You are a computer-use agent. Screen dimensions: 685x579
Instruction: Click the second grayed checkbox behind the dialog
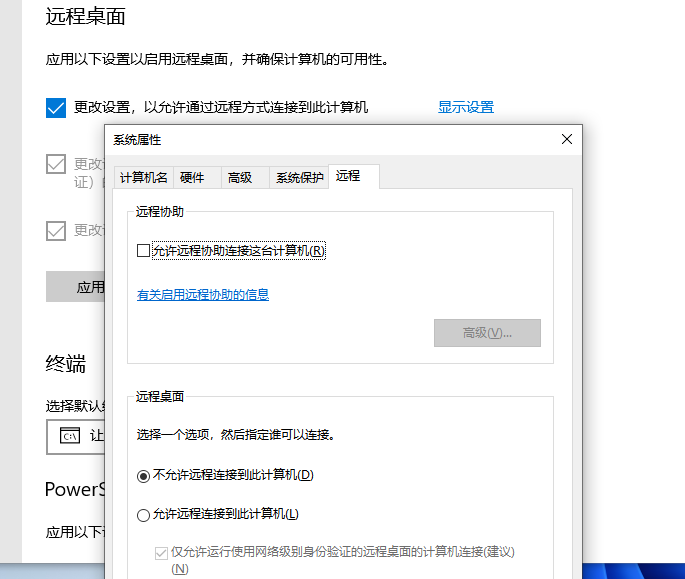(x=56, y=164)
